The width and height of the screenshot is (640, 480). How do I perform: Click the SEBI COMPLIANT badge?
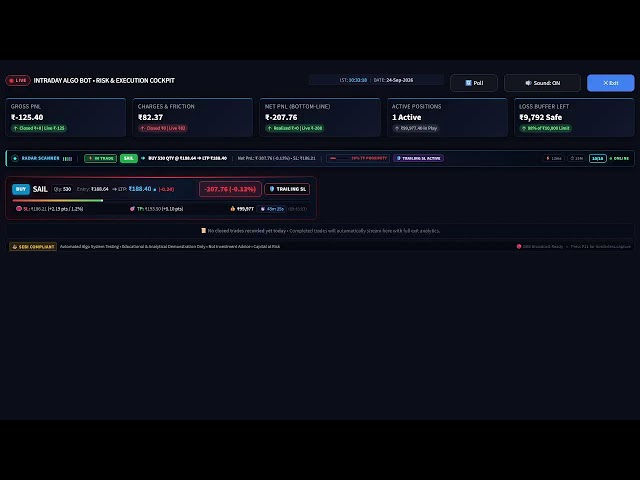pyautogui.click(x=33, y=247)
